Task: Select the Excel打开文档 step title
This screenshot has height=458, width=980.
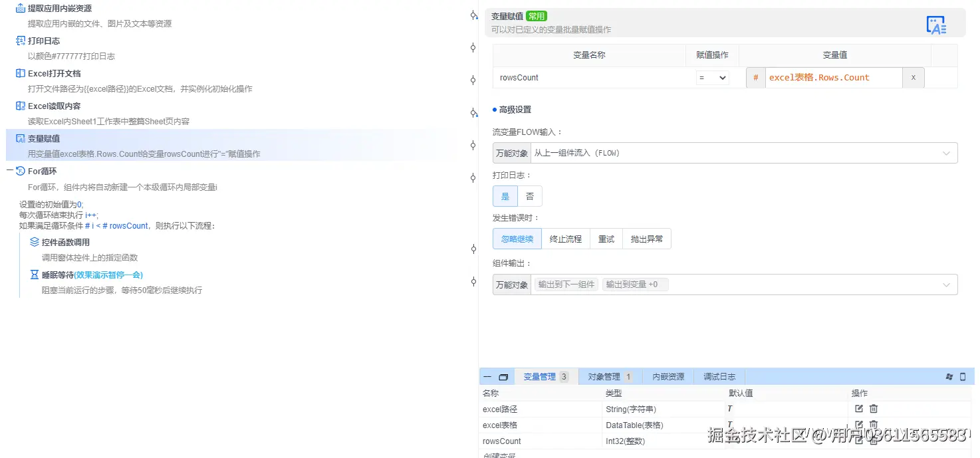Action: [x=54, y=74]
